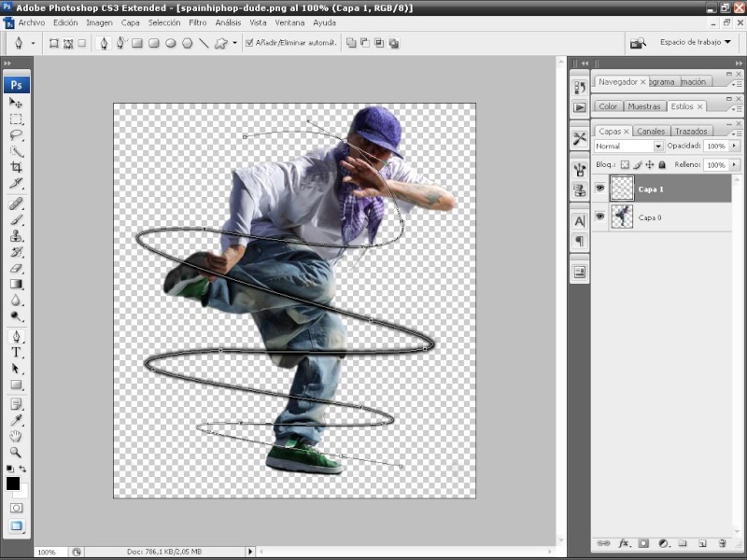Open the Espacio de trabajo dropdown
The width and height of the screenshot is (747, 560).
coord(695,42)
